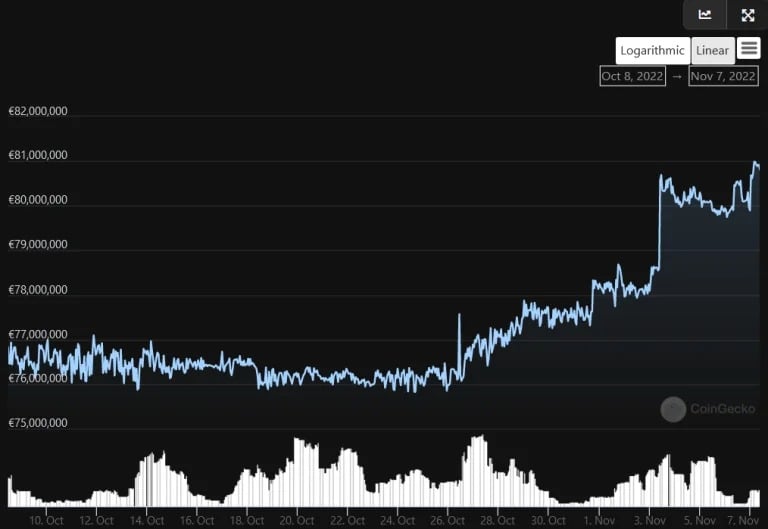768x529 pixels.
Task: Click the €75,000,000 axis label
Action: pyautogui.click(x=38, y=423)
